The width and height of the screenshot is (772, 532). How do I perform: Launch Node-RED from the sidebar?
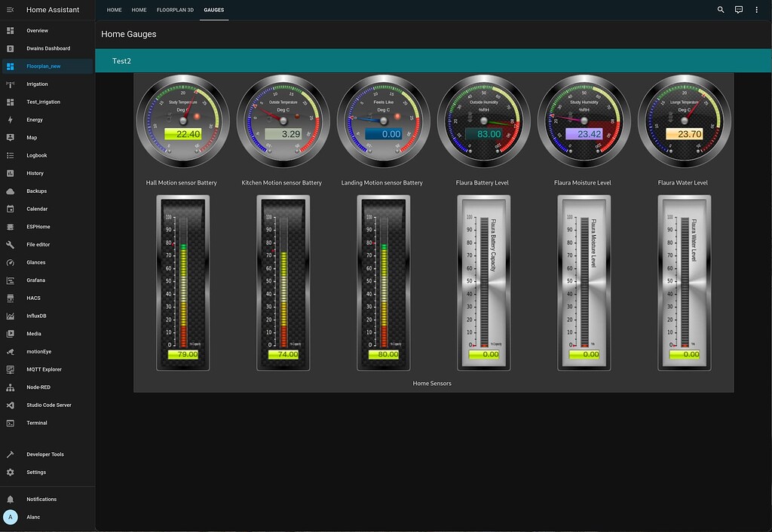coord(40,387)
